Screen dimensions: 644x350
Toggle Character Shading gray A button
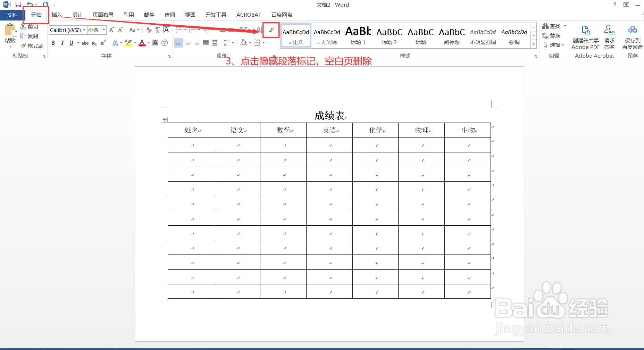[x=156, y=43]
